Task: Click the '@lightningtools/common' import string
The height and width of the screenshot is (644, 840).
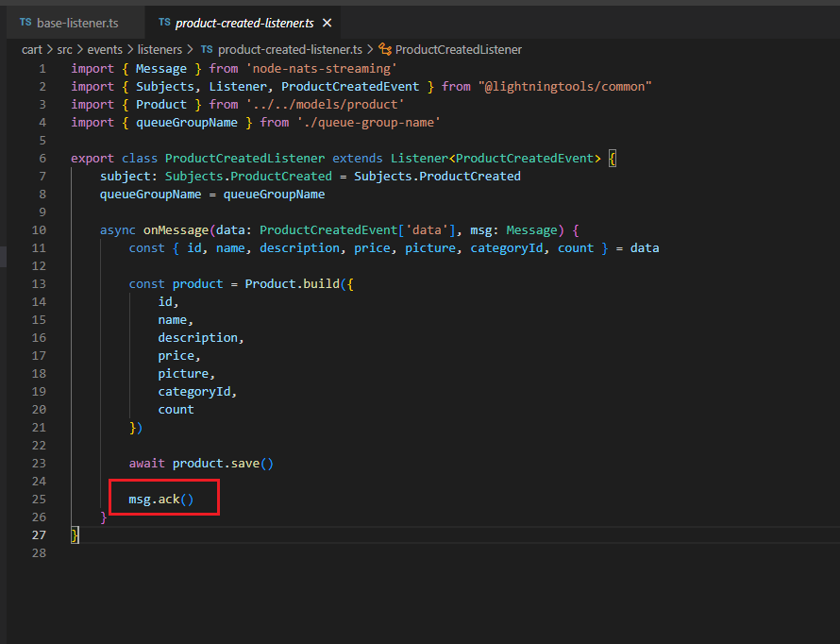Action: (x=564, y=86)
